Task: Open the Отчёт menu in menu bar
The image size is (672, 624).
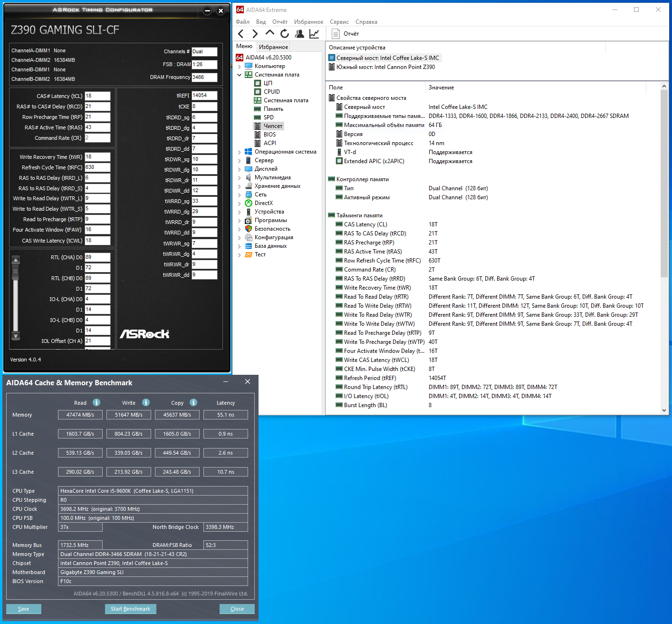Action: point(280,22)
